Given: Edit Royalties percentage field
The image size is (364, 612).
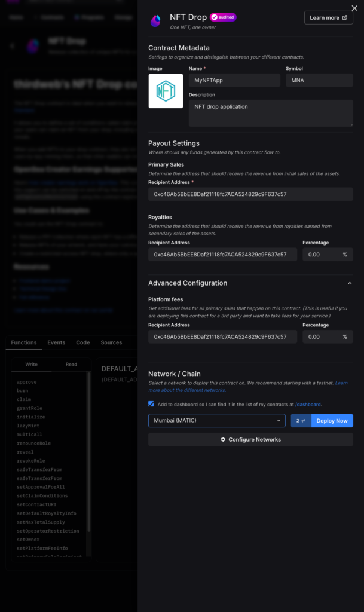Looking at the screenshot, I should 320,255.
